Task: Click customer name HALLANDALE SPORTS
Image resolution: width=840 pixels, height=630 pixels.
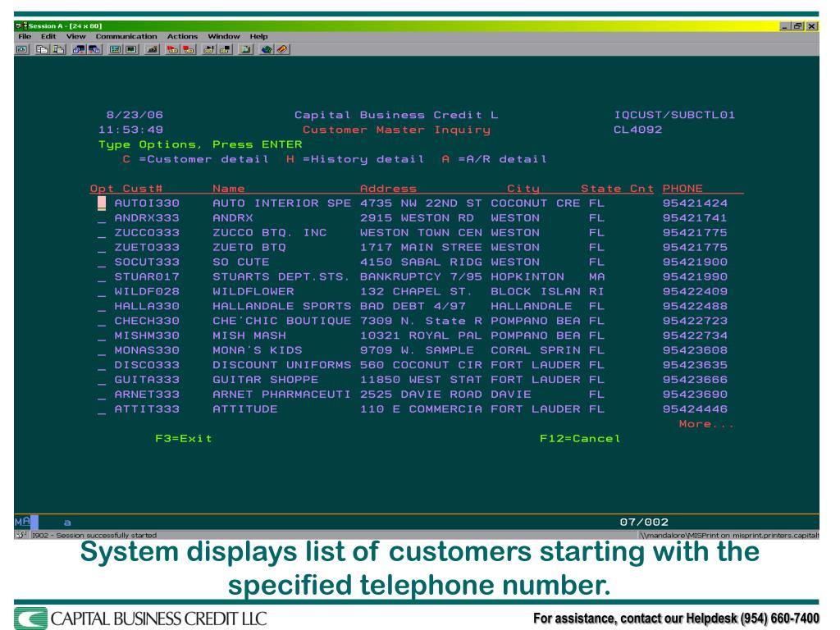Action: (282, 307)
